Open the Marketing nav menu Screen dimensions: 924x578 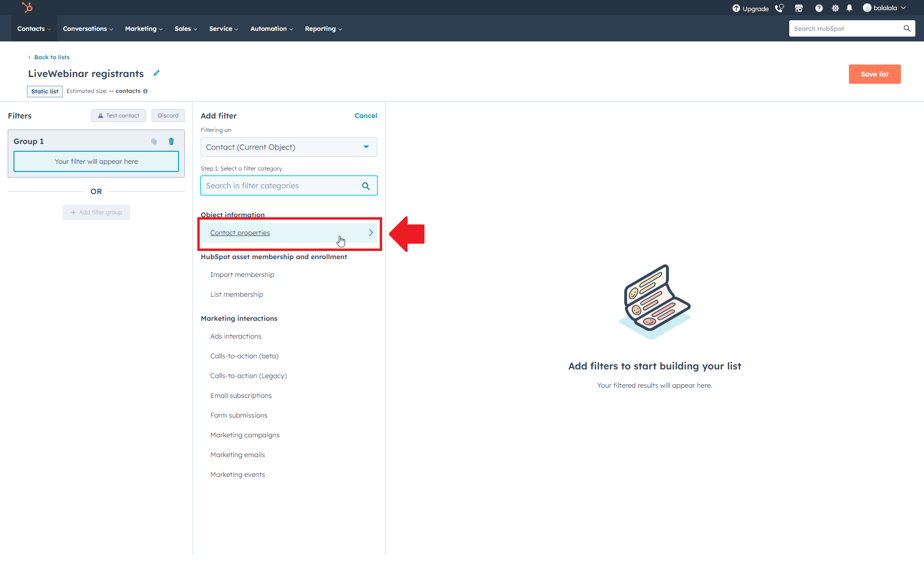pyautogui.click(x=143, y=29)
